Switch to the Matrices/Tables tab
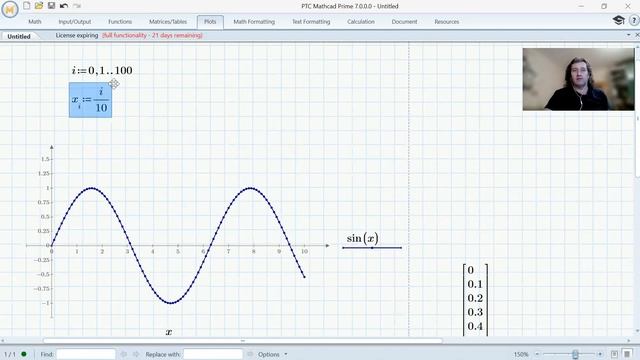Viewport: 640px width, 360px height. pyautogui.click(x=168, y=22)
